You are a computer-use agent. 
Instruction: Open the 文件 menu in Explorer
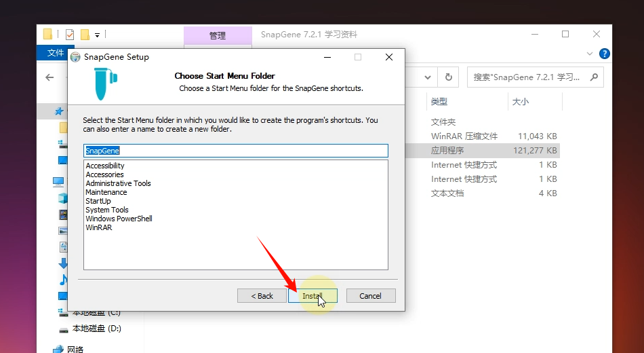point(55,54)
